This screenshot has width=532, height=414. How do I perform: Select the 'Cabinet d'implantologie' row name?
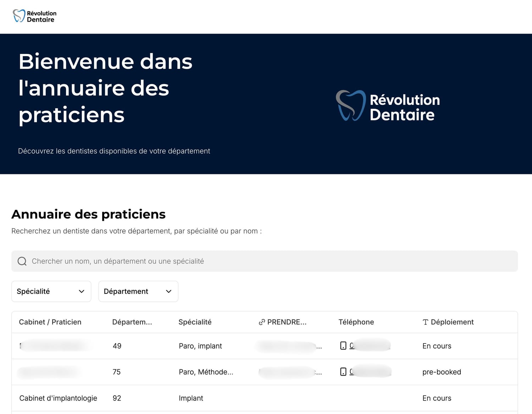click(x=58, y=398)
